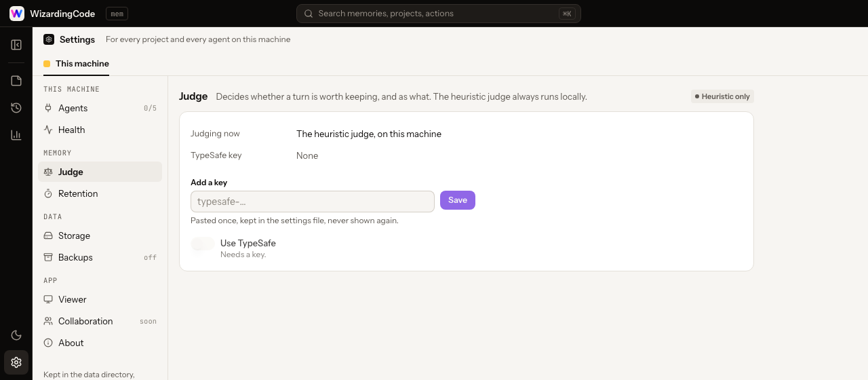
Task: Click the Agents plug icon
Action: (x=48, y=108)
